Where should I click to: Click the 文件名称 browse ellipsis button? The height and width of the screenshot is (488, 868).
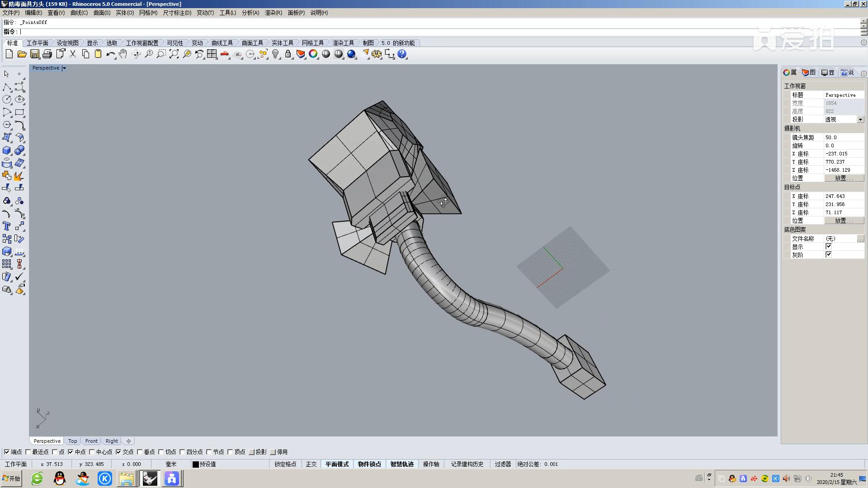click(860, 239)
